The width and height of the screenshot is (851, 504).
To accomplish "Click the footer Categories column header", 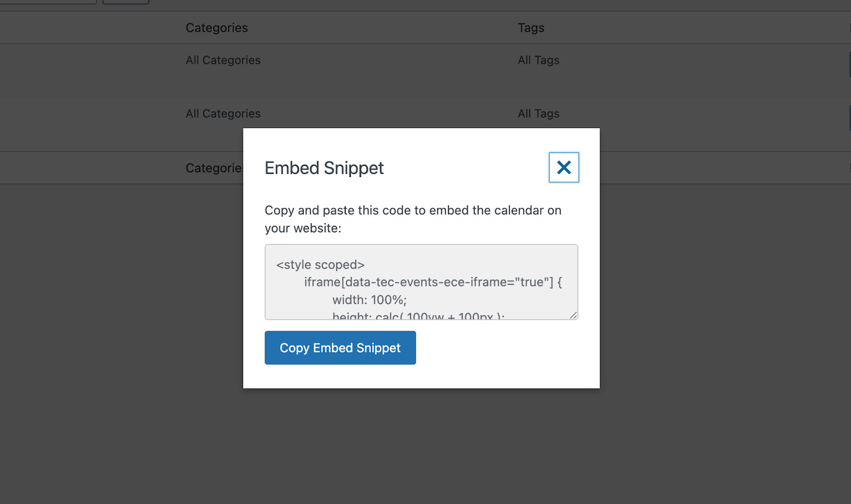I will [214, 168].
